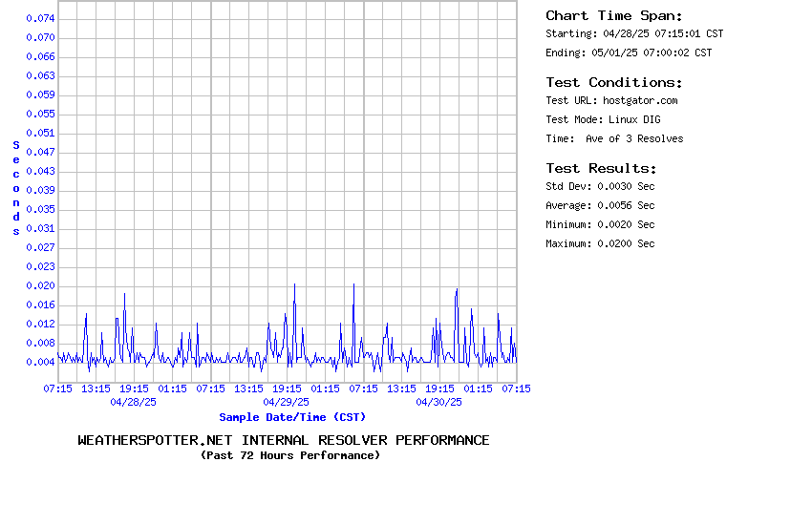The image size is (812, 525).
Task: Click the 0.004 tick label on the y-axis
Action: [40, 362]
